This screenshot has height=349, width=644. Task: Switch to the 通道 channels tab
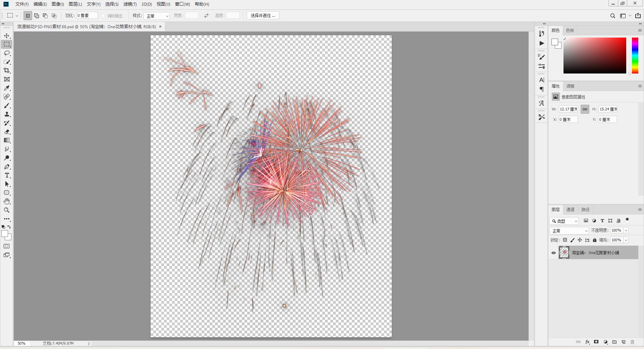570,209
